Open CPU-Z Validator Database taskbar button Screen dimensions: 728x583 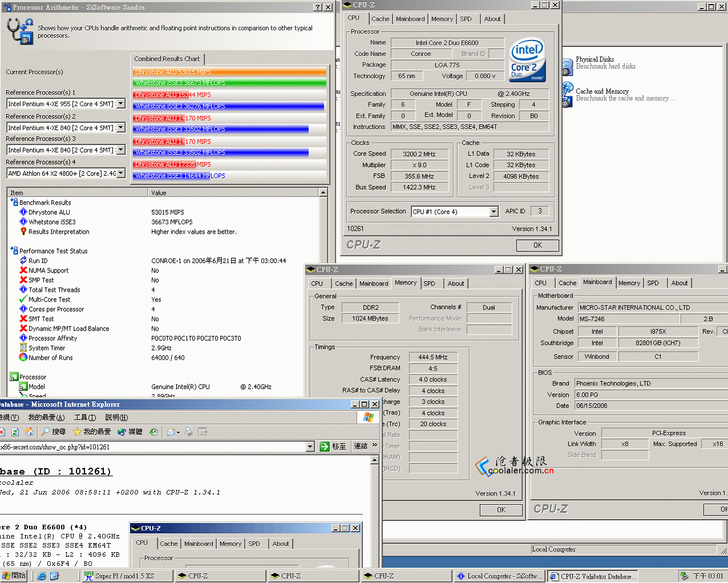(x=592, y=576)
